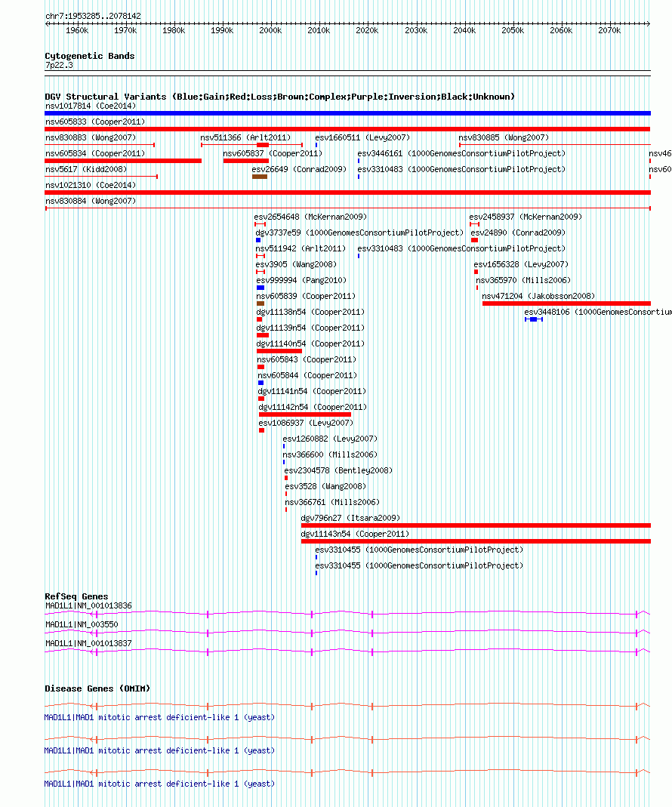This screenshot has width=672, height=807.
Task: Select the RefSeq Genes track title
Action: point(76,596)
